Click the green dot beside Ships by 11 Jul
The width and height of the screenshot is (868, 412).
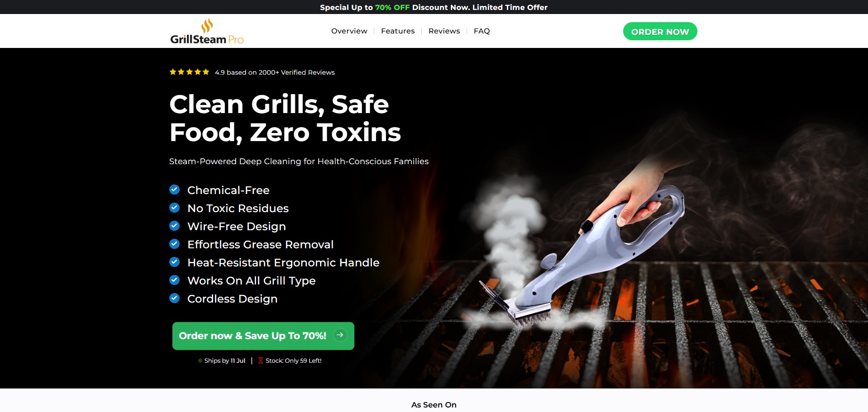click(200, 361)
